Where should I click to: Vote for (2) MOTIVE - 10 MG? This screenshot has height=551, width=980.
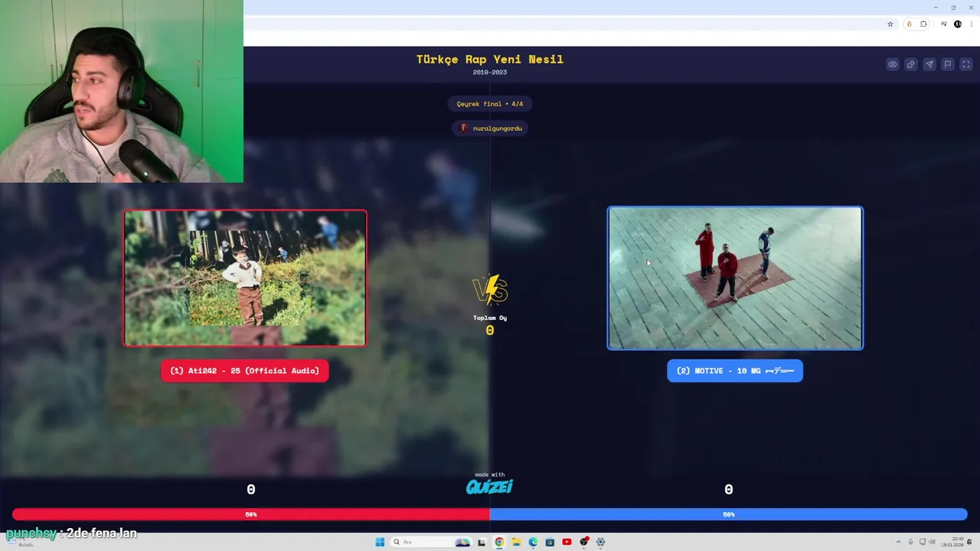tap(735, 370)
